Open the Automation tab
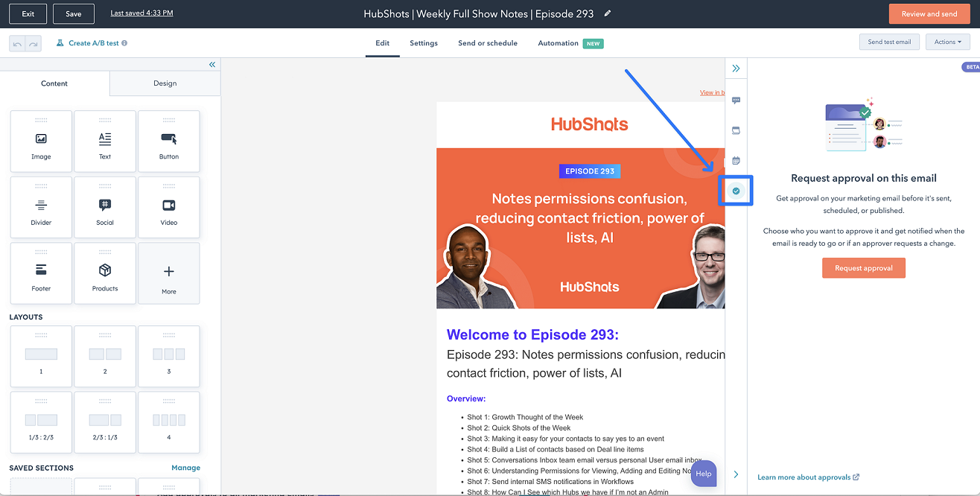Screen dimensions: 980x496 [559, 42]
